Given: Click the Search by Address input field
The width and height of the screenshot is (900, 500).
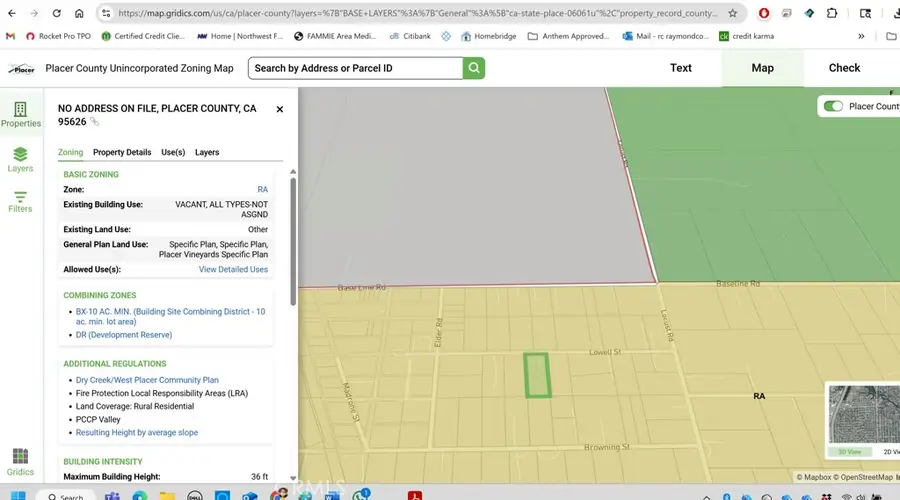Looking at the screenshot, I should tap(354, 68).
